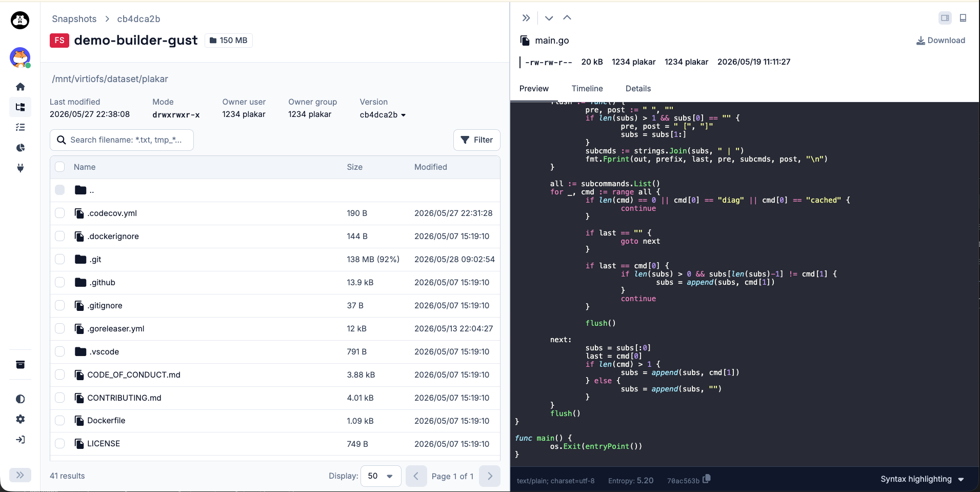Open the file browser sidebar icon
This screenshot has height=492, width=980.
click(20, 107)
